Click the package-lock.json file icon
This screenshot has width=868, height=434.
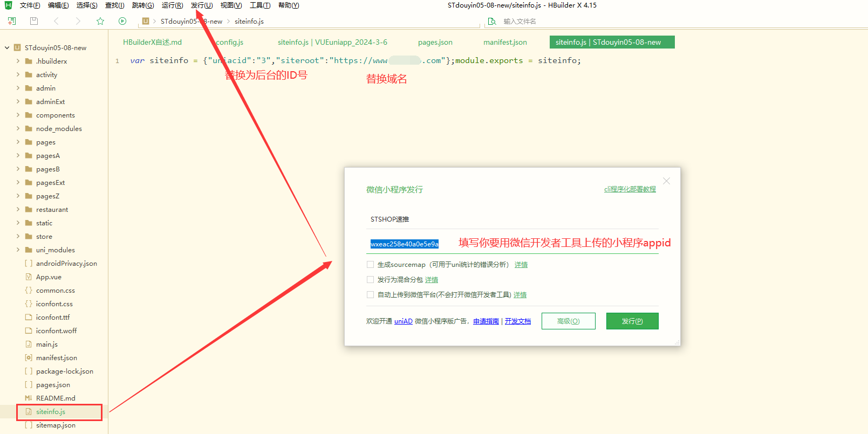tap(29, 371)
